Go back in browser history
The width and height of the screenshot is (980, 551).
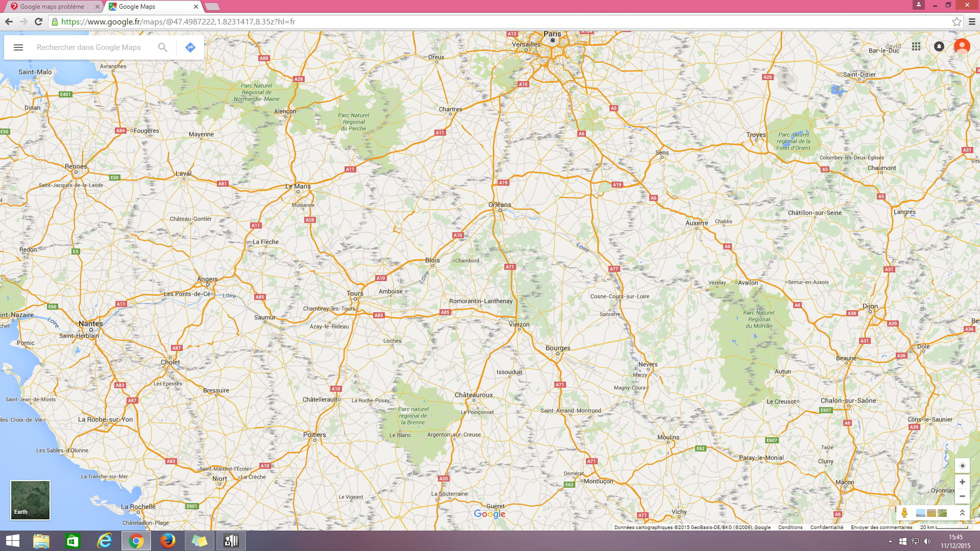tap(9, 21)
